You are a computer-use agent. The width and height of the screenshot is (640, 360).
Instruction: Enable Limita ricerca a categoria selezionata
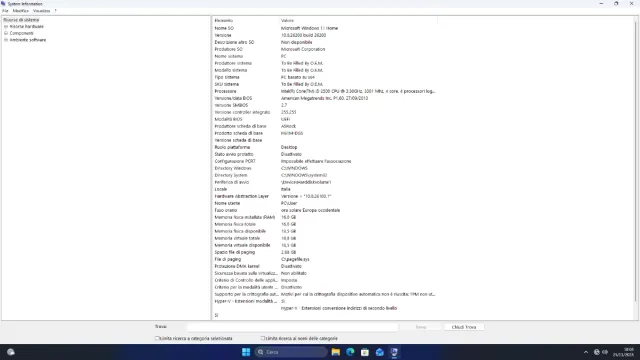pyautogui.click(x=157, y=338)
